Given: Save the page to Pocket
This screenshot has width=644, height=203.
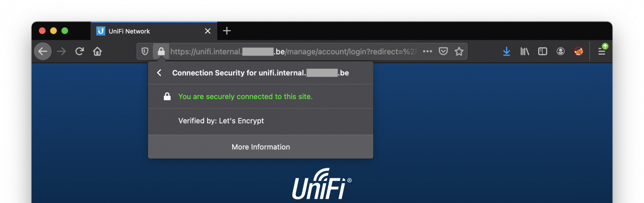Looking at the screenshot, I should (x=443, y=51).
